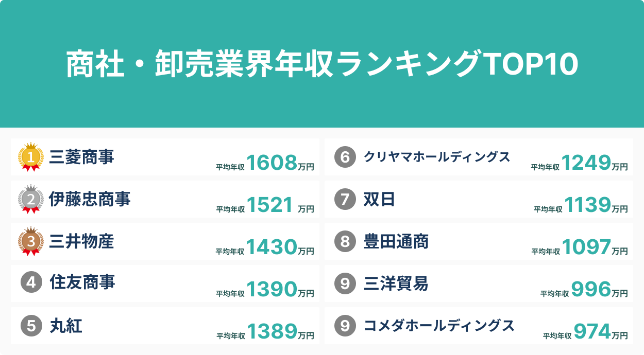Click the 974万円 salary value
This screenshot has width=644, height=355.
click(600, 332)
